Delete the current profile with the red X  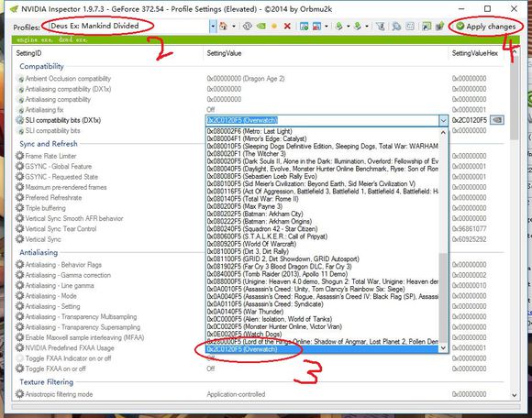(x=287, y=26)
